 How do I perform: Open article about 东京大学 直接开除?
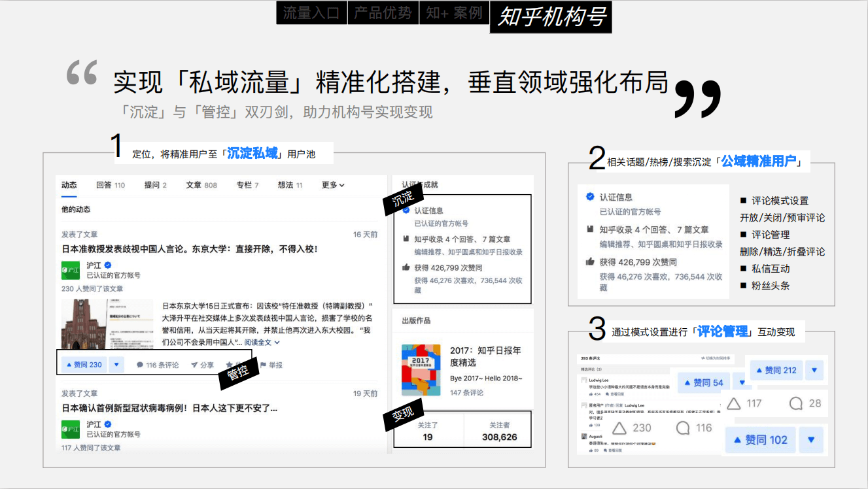tap(190, 249)
